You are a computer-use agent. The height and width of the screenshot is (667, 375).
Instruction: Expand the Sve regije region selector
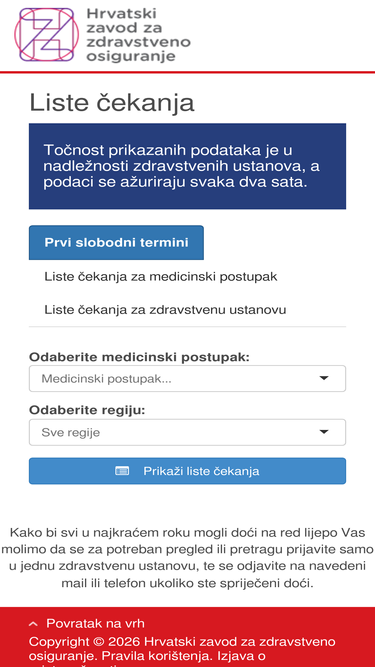pos(187,433)
